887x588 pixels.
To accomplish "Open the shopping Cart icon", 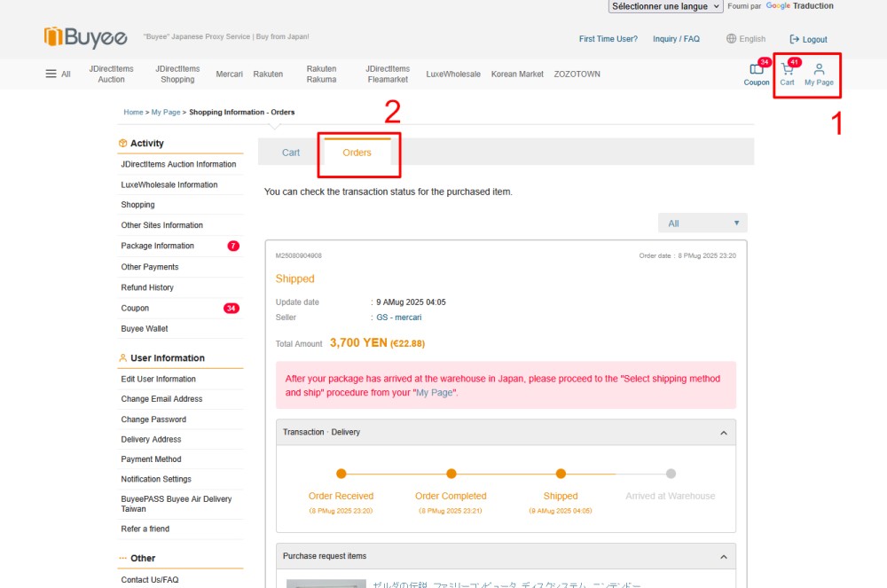I will pyautogui.click(x=787, y=74).
